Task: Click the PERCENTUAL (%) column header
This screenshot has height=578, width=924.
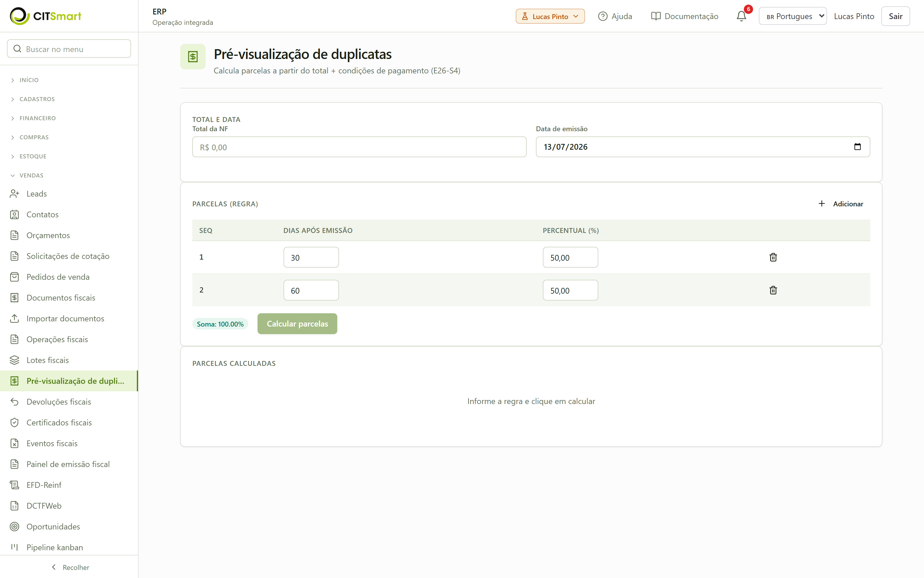Action: click(x=571, y=231)
